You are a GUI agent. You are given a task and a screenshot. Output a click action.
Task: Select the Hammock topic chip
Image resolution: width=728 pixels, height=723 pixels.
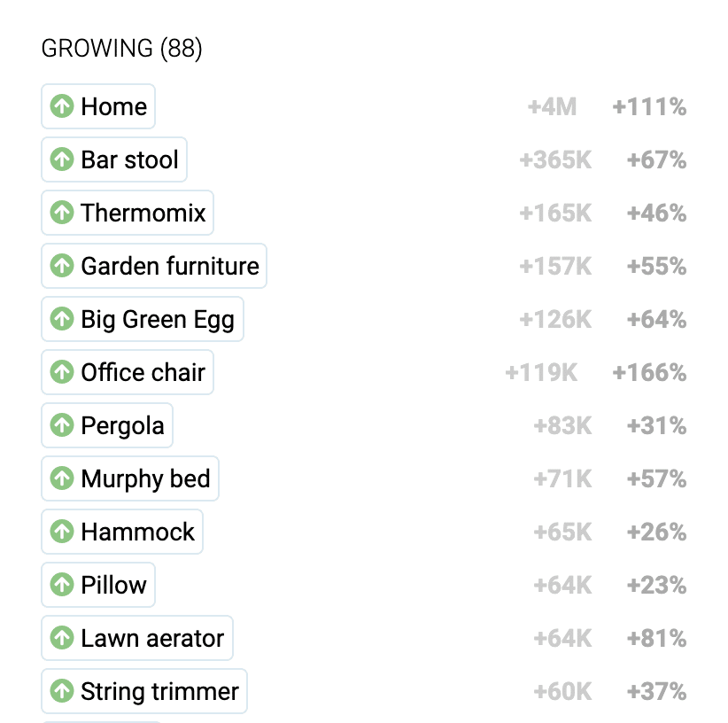(x=122, y=532)
